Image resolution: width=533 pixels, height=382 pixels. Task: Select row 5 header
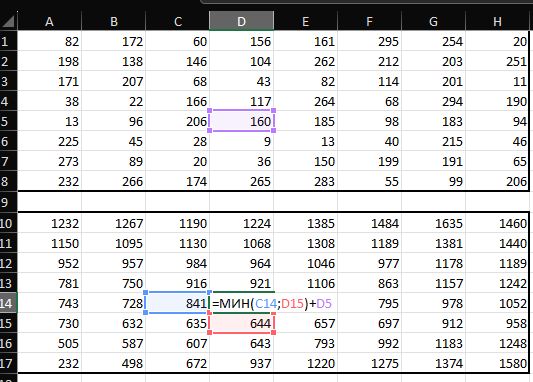click(8, 121)
